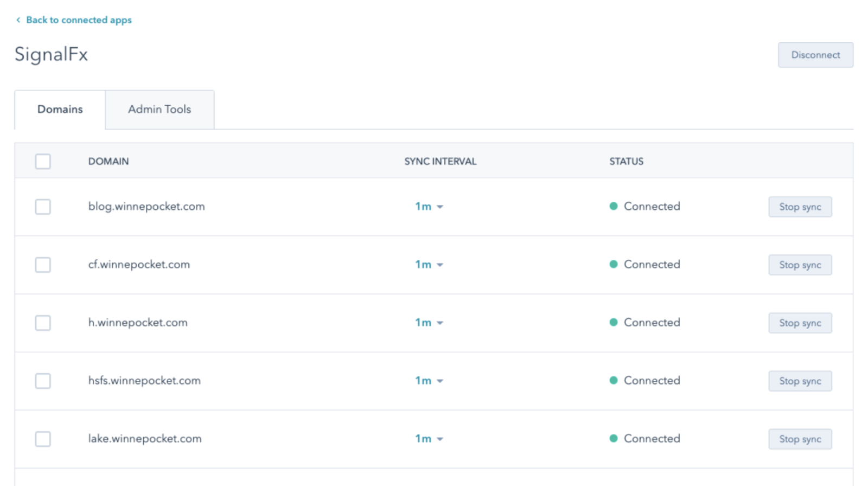Tick the h.winnepocket.com row checkbox
Viewport: 868px width, 486px height.
click(x=43, y=323)
